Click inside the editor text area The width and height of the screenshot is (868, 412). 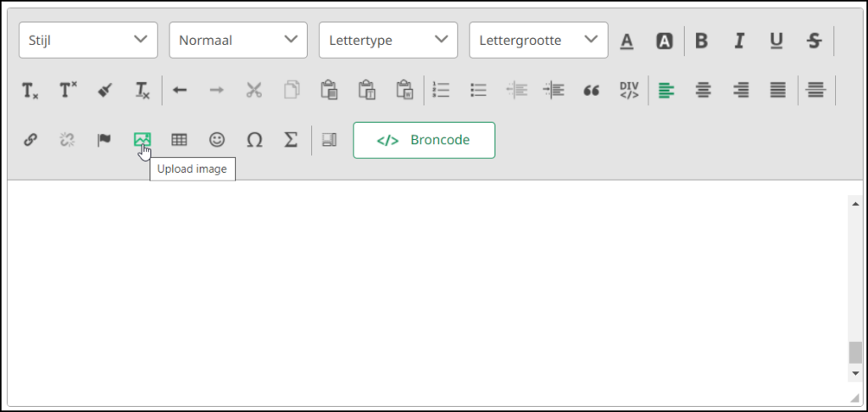click(426, 293)
